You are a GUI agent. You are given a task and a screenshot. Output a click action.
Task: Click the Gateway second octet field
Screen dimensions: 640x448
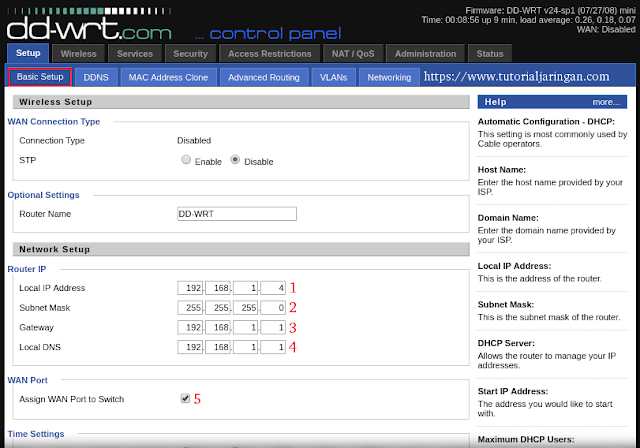218,327
